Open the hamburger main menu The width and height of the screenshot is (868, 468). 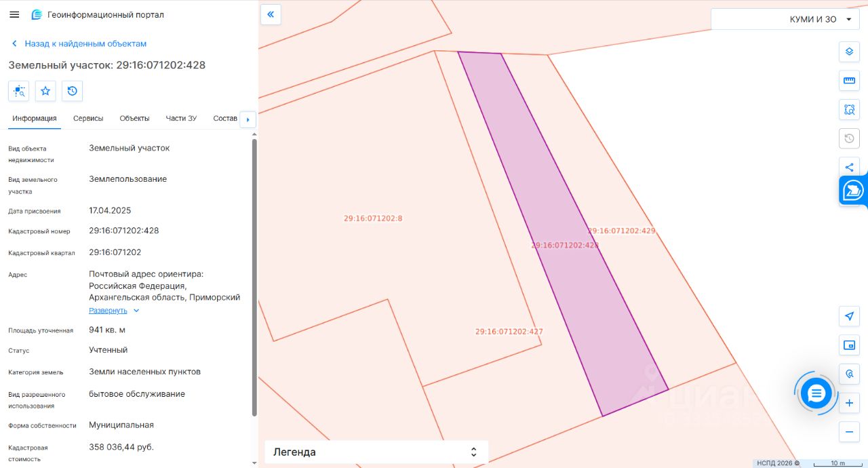pyautogui.click(x=14, y=14)
